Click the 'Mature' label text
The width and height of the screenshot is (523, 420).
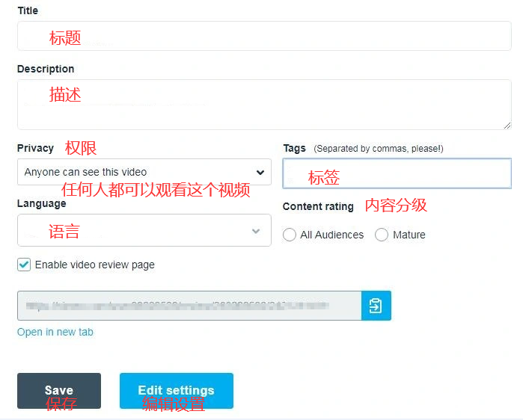(409, 235)
